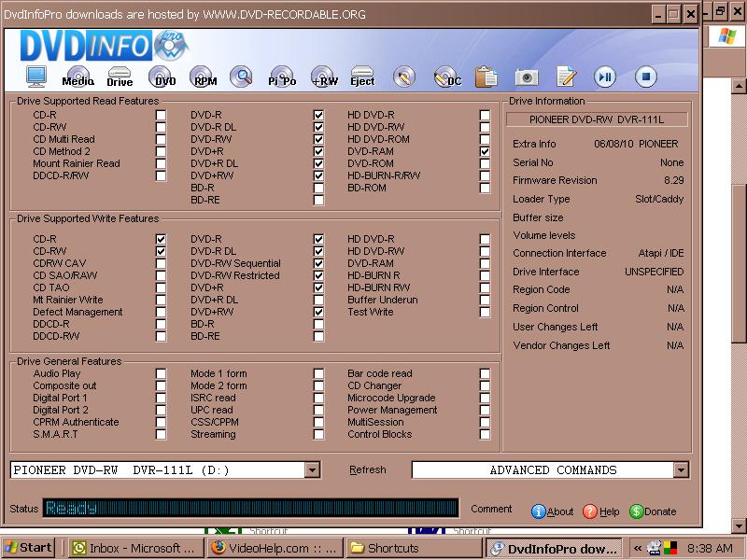The image size is (747, 560).
Task: Click the Drive Interface value UNSPECIFIED
Action: point(655,272)
